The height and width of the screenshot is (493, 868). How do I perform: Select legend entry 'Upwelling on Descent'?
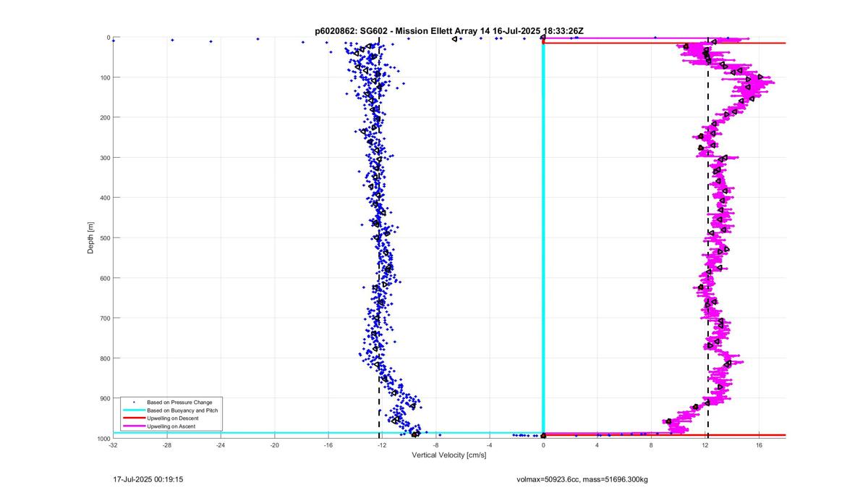click(172, 418)
